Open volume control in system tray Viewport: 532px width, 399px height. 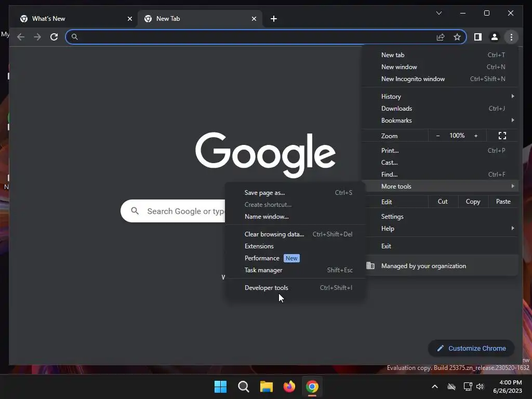[x=480, y=387]
